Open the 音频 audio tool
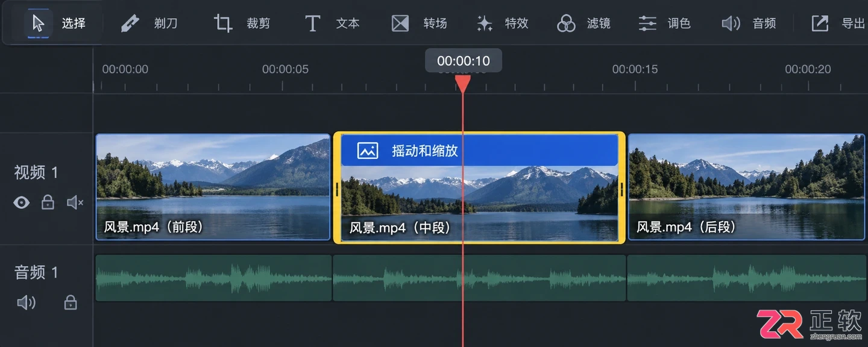Viewport: 868px width, 347px height. click(x=749, y=23)
